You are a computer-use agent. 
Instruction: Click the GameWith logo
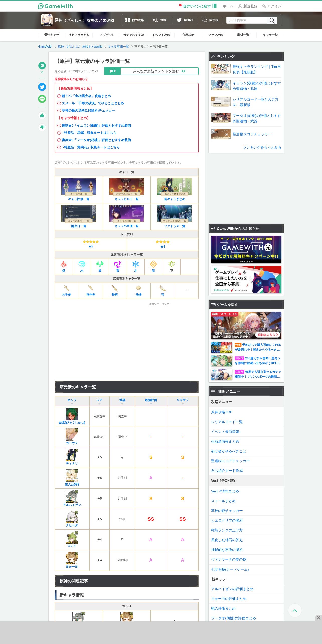pyautogui.click(x=55, y=6)
